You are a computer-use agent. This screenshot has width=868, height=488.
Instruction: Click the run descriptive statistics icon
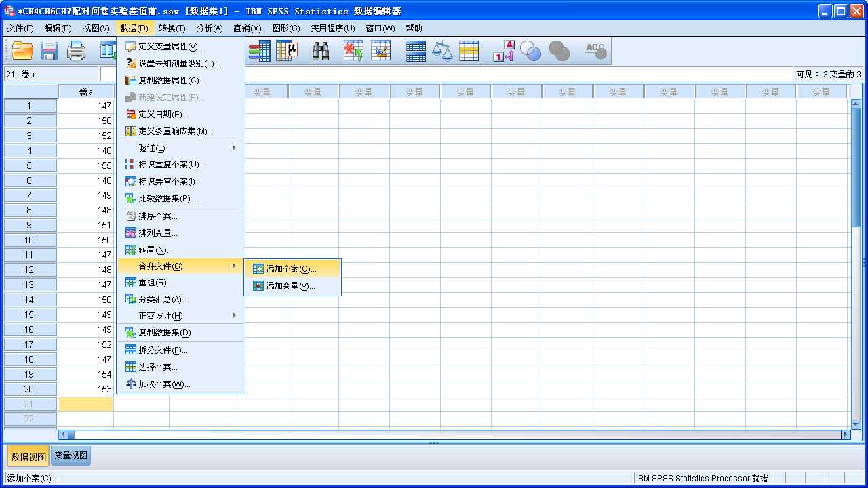coord(287,51)
